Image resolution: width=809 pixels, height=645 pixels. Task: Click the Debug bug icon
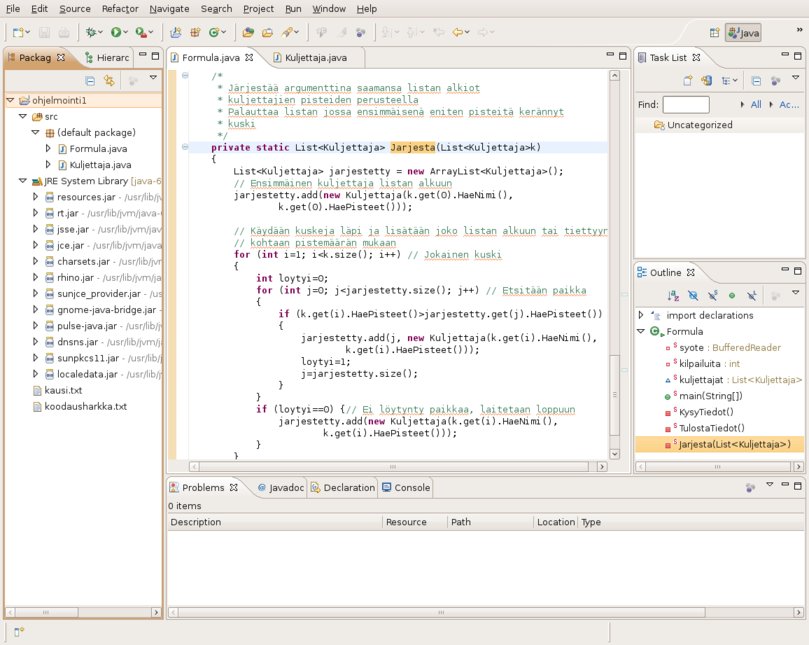point(91,33)
